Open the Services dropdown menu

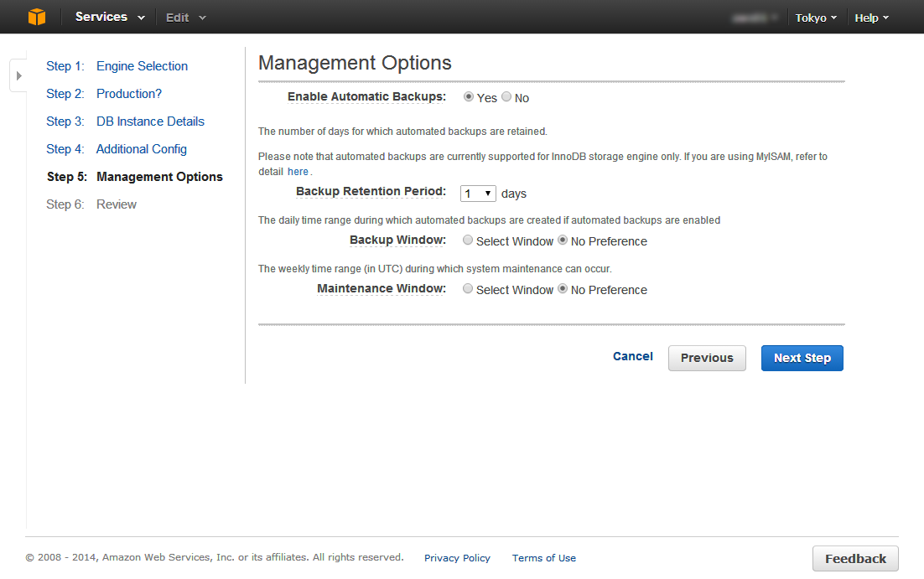(110, 17)
